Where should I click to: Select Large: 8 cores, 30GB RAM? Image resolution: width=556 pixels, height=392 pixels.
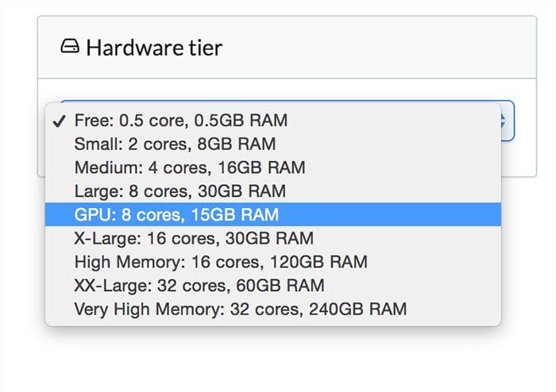click(180, 191)
